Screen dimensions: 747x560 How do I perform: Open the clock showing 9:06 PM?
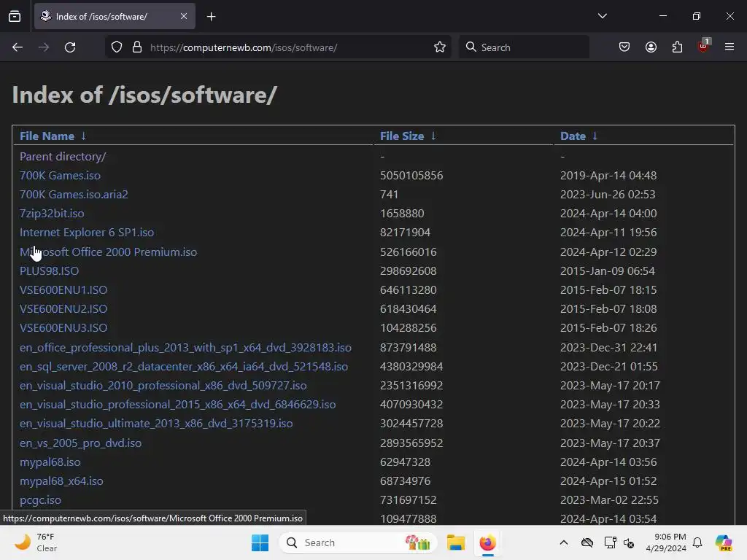[666, 542]
